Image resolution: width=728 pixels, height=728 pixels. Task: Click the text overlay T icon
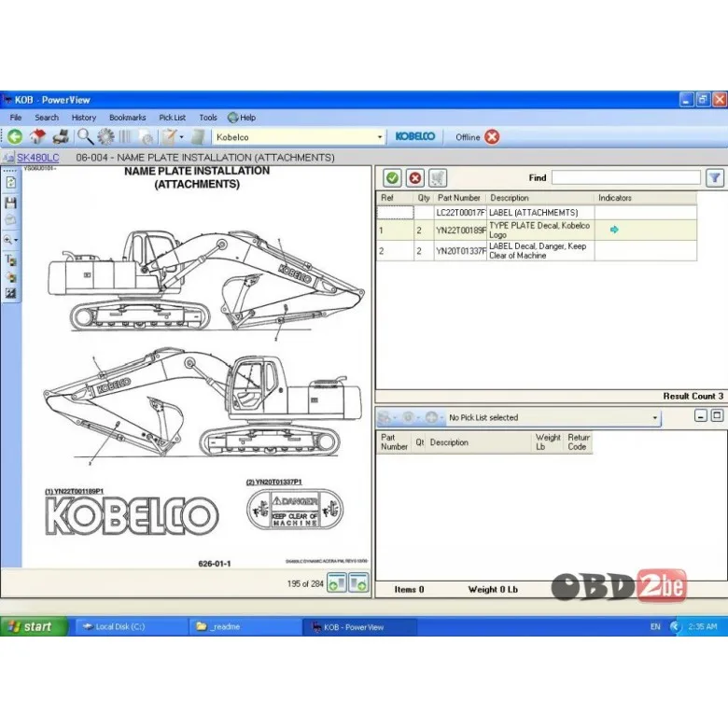(10, 260)
